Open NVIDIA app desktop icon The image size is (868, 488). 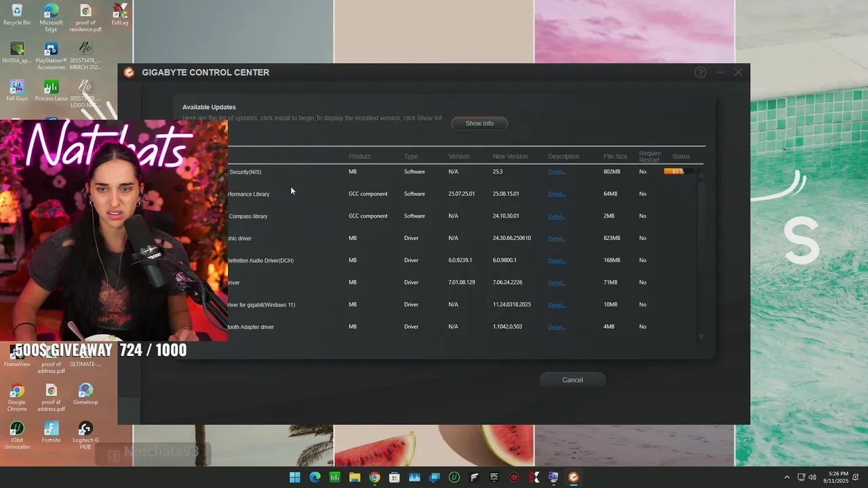click(x=17, y=53)
